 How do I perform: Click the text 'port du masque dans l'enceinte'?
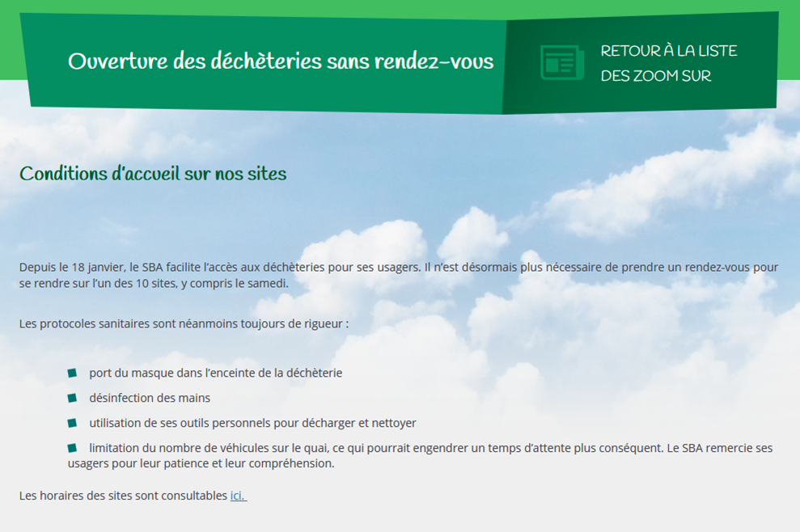click(x=215, y=373)
